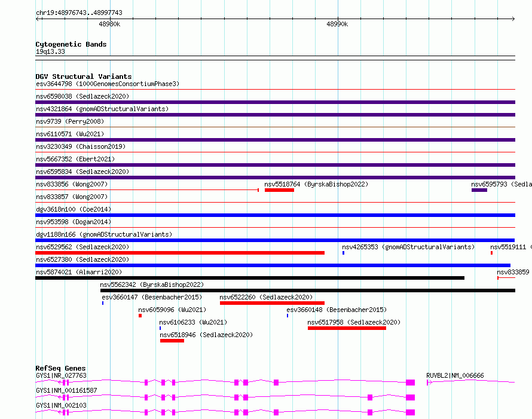Click the last large exon of GYS1|NR_027763
The height and width of the screenshot is (419, 532).
411,383
